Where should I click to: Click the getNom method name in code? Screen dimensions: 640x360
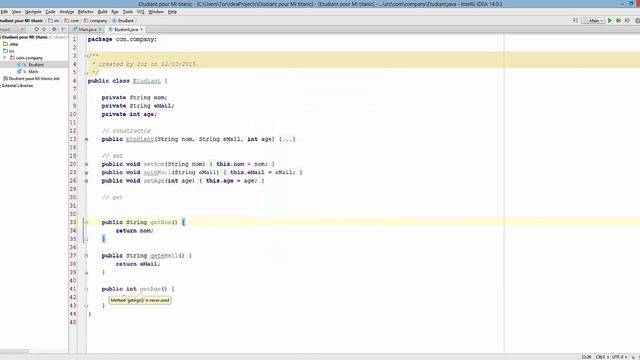point(161,222)
